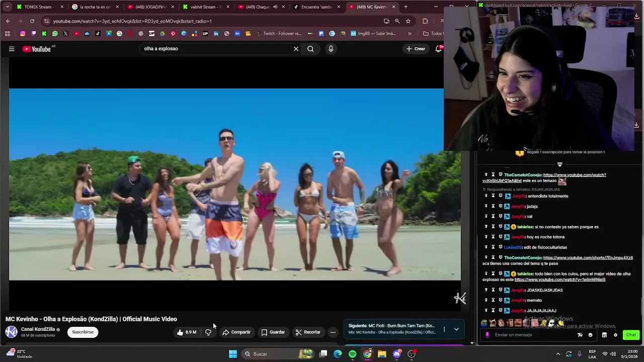
Task: Start voice search with the microphone
Action: point(331,49)
